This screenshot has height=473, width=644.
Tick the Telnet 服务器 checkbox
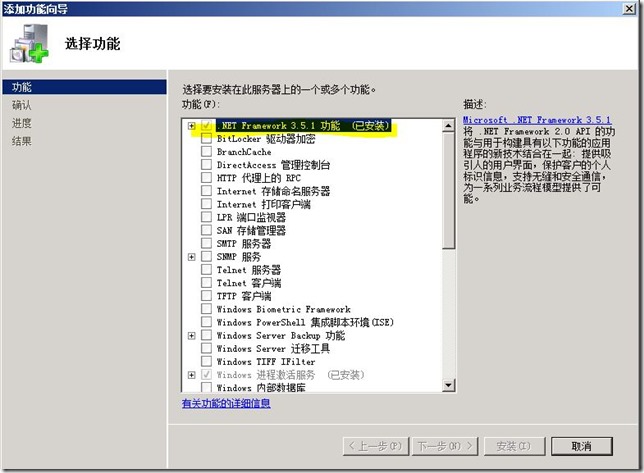point(207,270)
